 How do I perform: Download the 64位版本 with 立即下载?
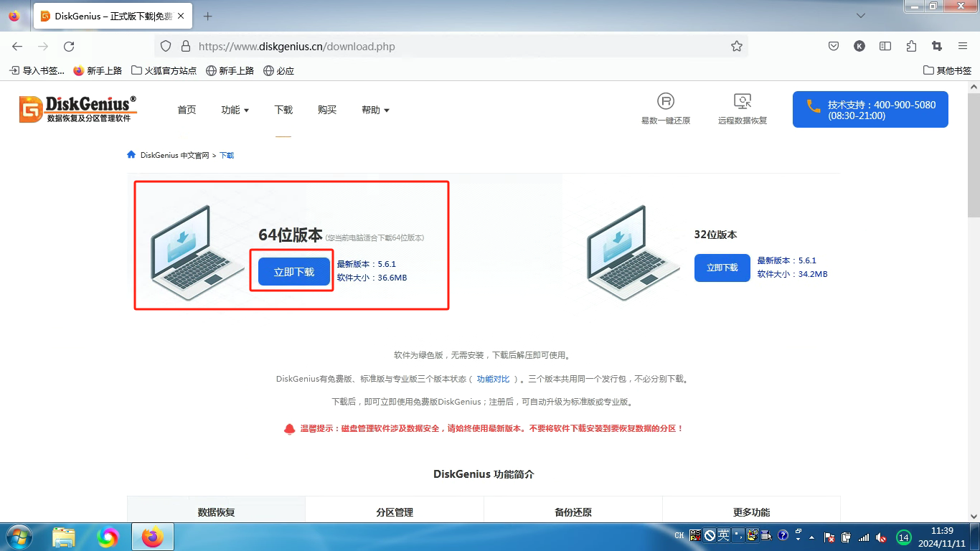[x=294, y=272]
